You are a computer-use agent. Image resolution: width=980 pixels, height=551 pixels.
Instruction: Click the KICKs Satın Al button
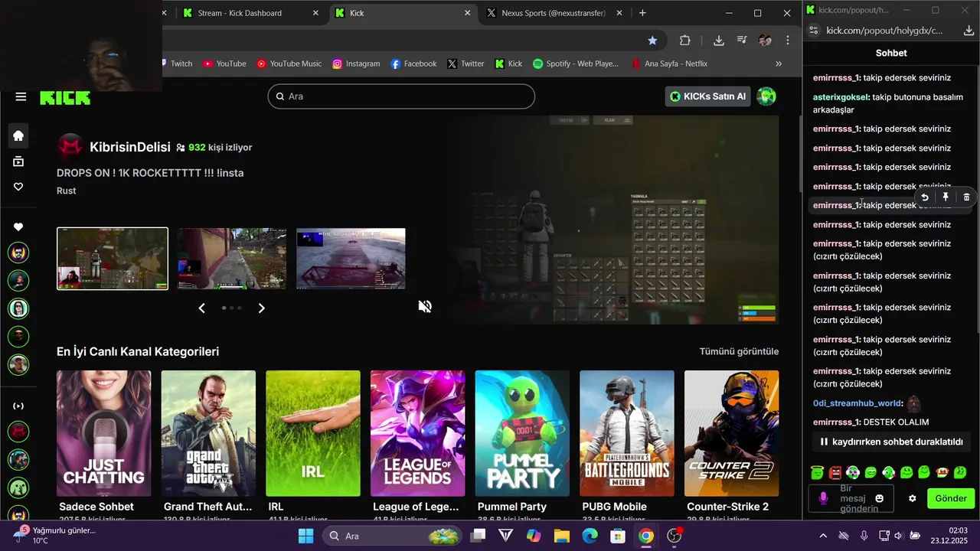coord(708,96)
